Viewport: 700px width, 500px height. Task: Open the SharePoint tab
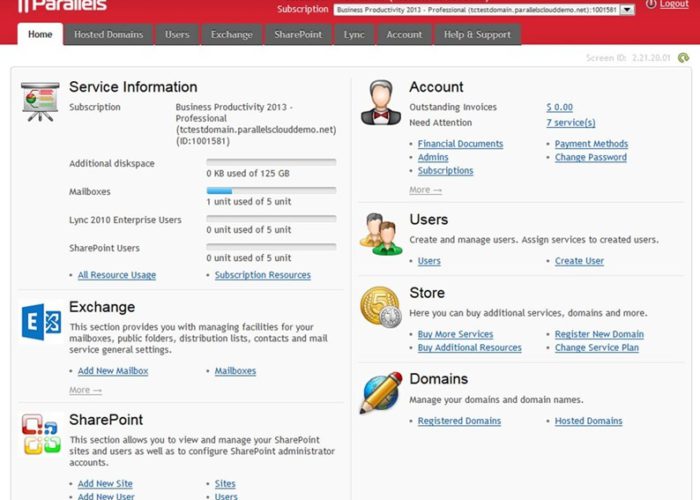298,34
